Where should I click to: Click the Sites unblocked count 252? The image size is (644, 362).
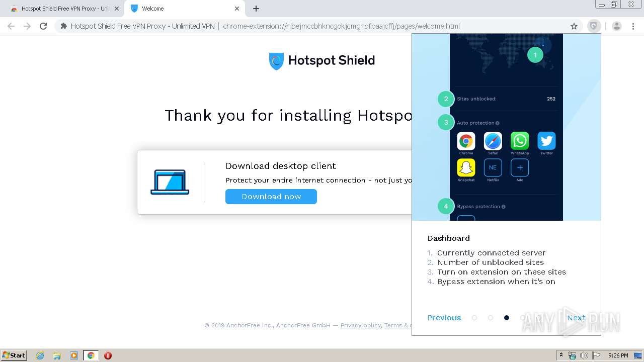point(551,99)
